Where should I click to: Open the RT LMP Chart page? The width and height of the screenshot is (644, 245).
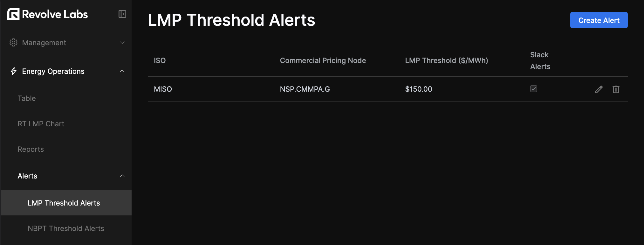point(41,123)
